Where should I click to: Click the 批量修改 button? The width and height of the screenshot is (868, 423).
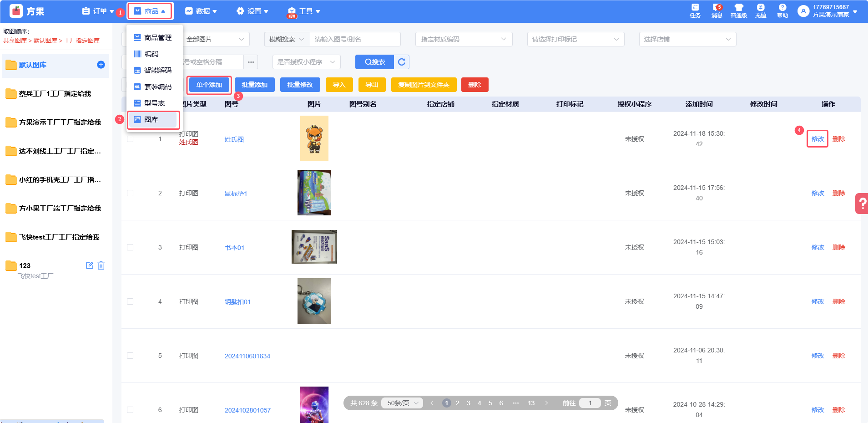tap(300, 85)
